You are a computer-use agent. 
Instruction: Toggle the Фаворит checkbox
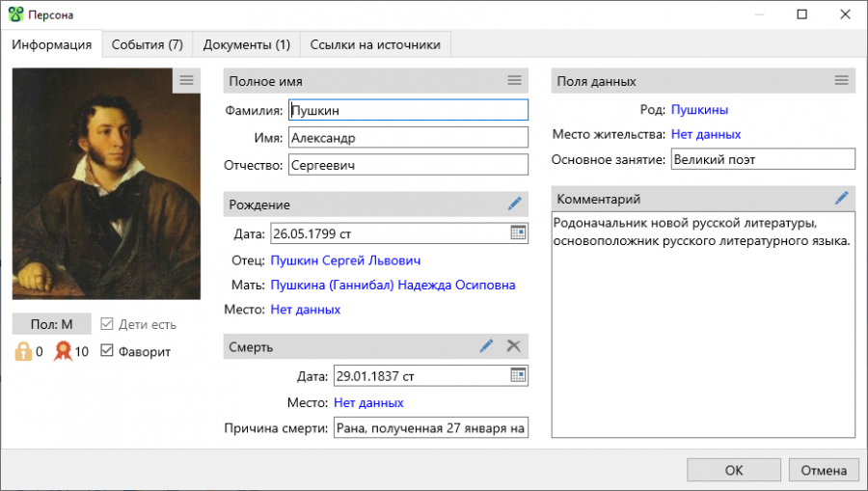coord(107,351)
